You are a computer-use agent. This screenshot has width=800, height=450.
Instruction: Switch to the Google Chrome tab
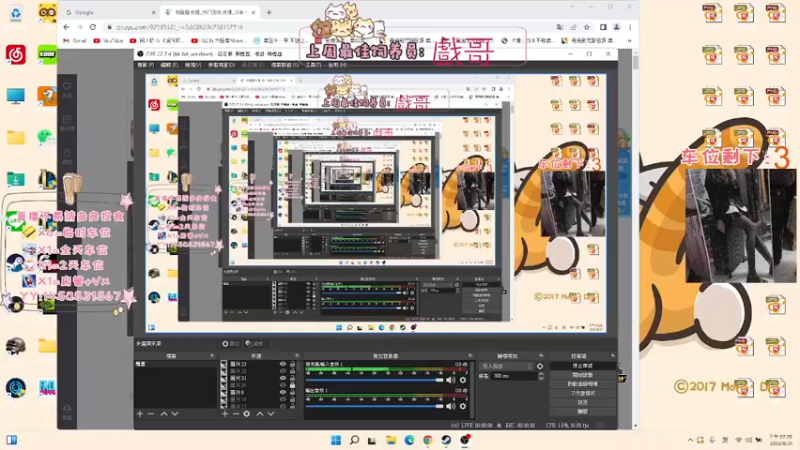pyautogui.click(x=110, y=12)
